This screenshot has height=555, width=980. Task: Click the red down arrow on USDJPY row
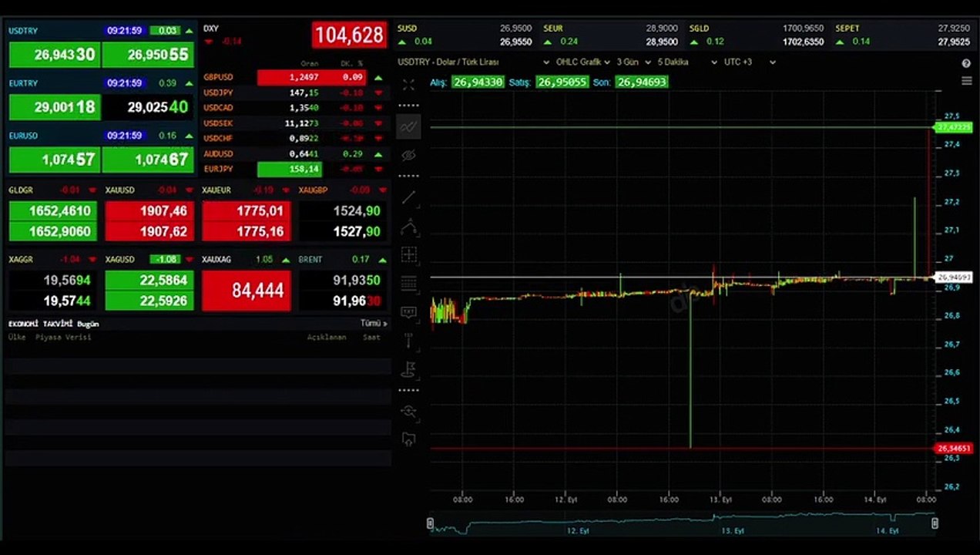point(378,92)
